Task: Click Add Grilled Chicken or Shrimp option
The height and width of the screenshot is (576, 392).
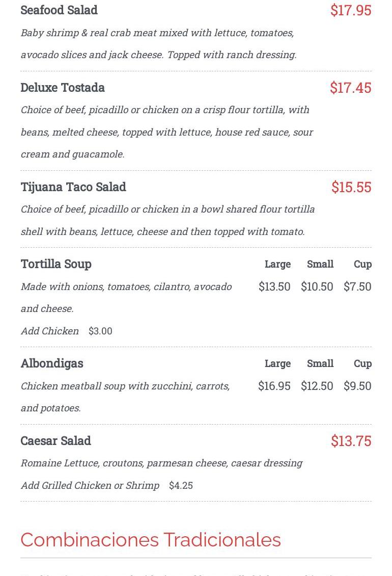Action: click(x=90, y=485)
